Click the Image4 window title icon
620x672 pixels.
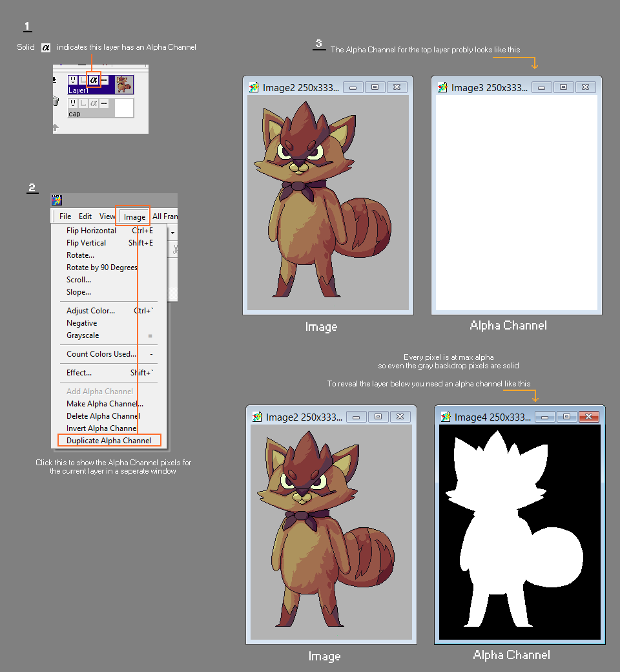click(445, 417)
